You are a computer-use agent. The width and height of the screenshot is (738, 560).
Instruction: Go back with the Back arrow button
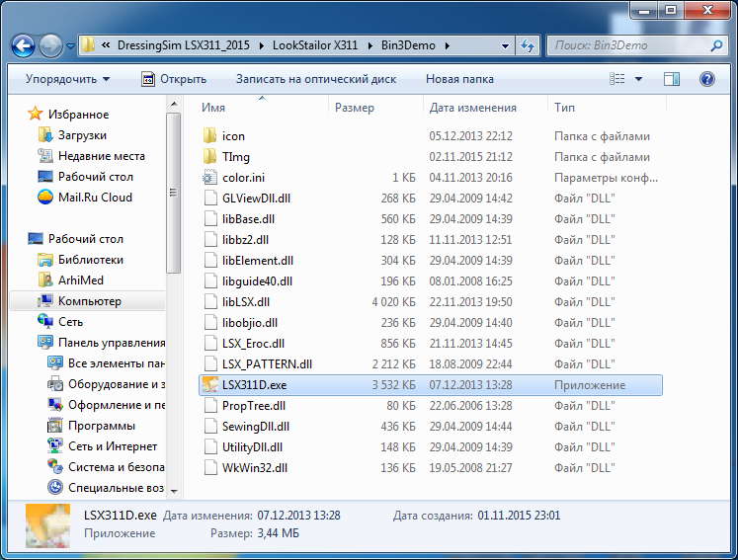click(23, 46)
